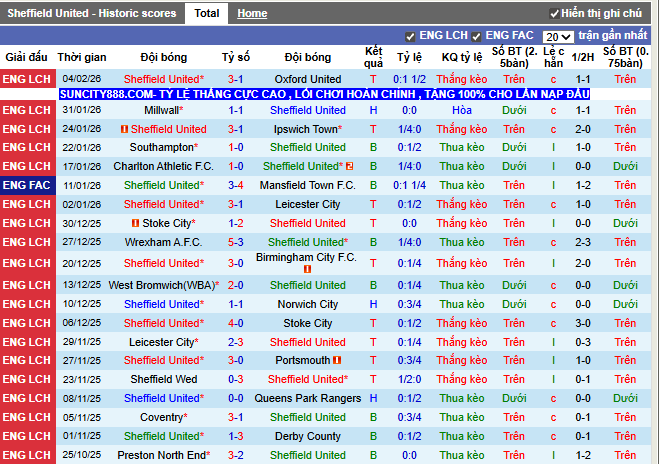
Task: Click odds 0:1 1/2 in Oxford United row
Action: [x=409, y=79]
